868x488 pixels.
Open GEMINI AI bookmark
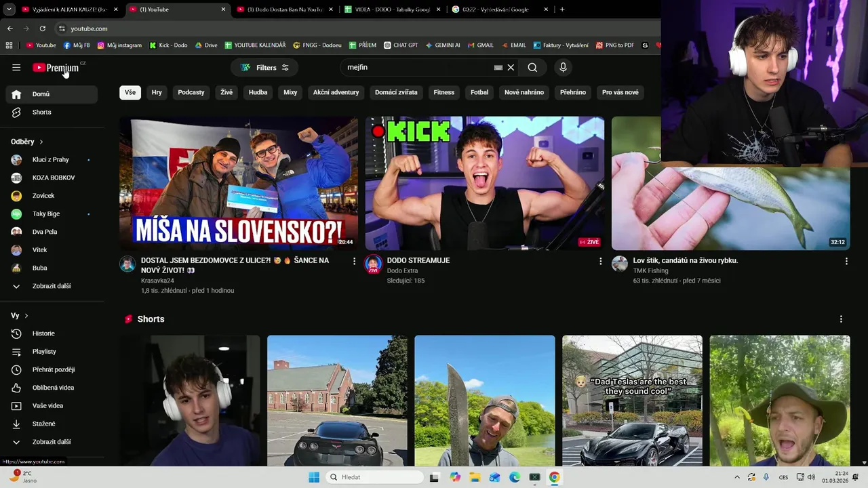pyautogui.click(x=443, y=45)
